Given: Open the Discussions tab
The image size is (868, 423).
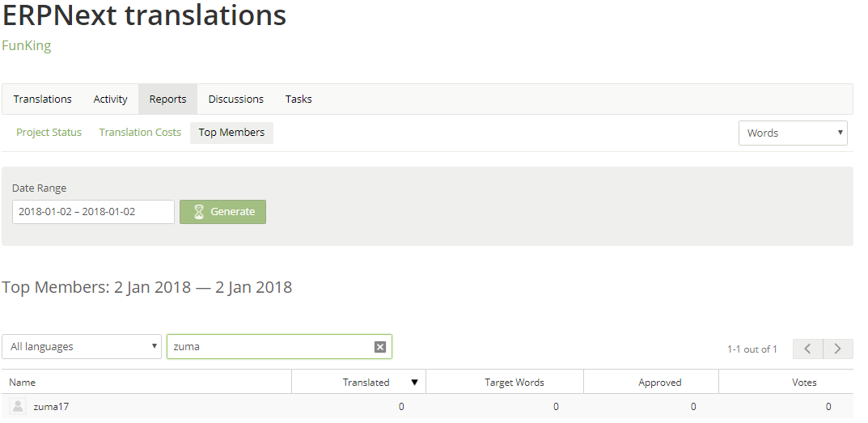Looking at the screenshot, I should [236, 99].
